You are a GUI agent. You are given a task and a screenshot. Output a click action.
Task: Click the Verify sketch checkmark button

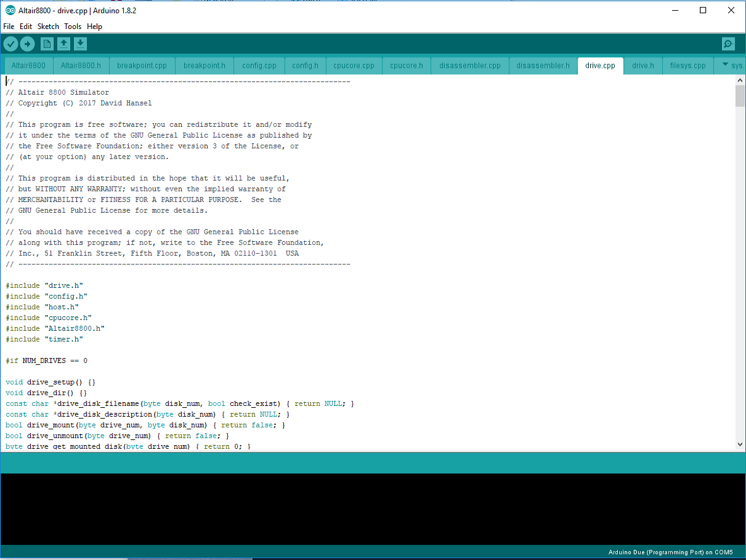tap(11, 44)
